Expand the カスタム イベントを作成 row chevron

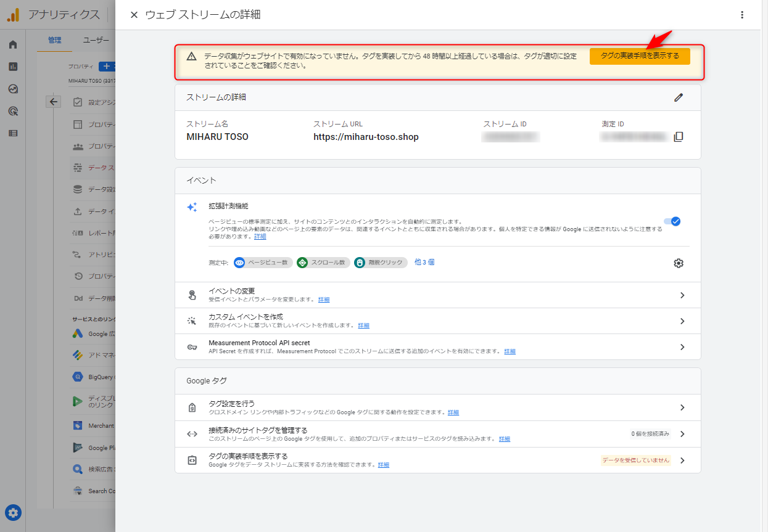click(x=682, y=321)
